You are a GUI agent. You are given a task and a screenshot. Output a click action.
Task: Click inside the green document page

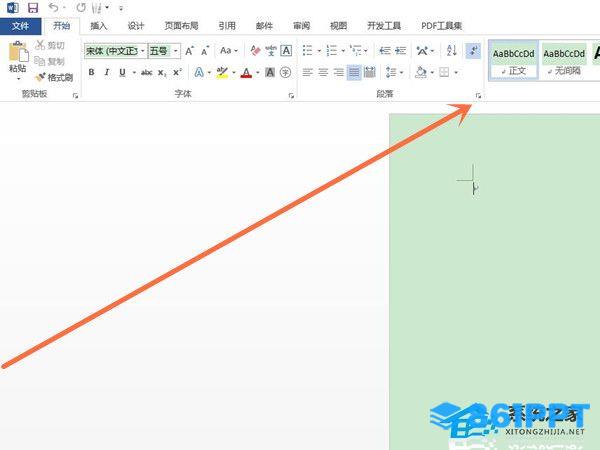click(494, 281)
